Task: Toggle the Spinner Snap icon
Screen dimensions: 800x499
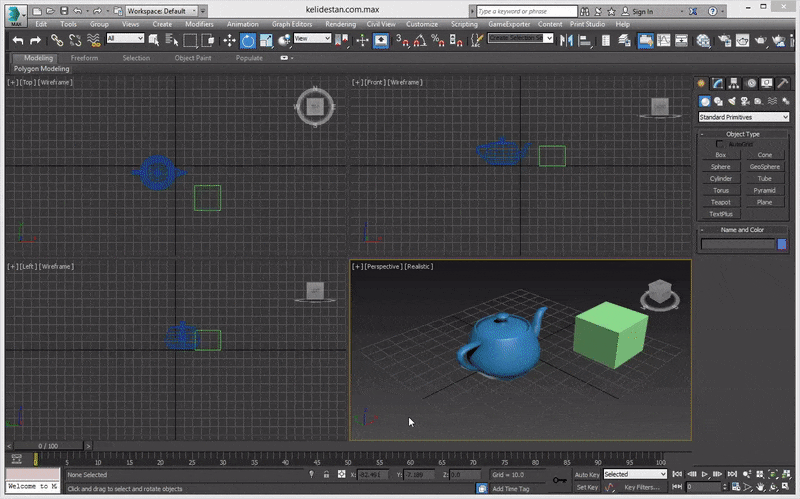Action: (x=456, y=40)
